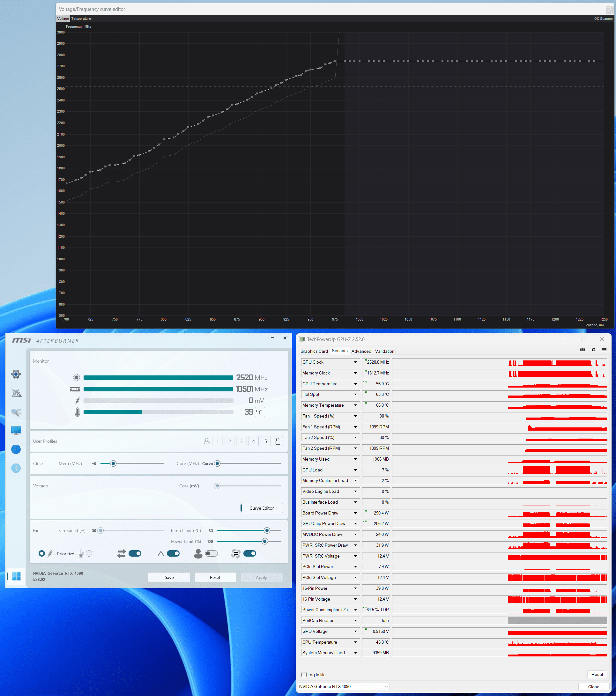The image size is (616, 696).
Task: Click the Power Limit slider handle
Action: coord(264,541)
